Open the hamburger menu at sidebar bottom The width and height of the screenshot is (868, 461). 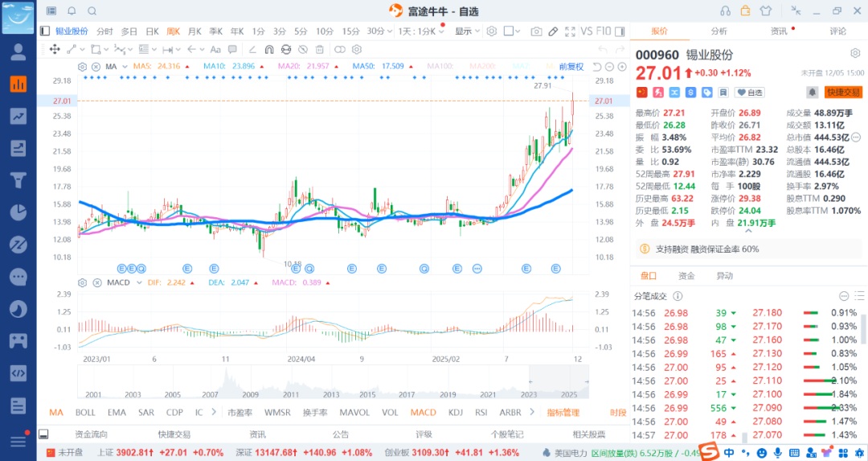[18, 441]
